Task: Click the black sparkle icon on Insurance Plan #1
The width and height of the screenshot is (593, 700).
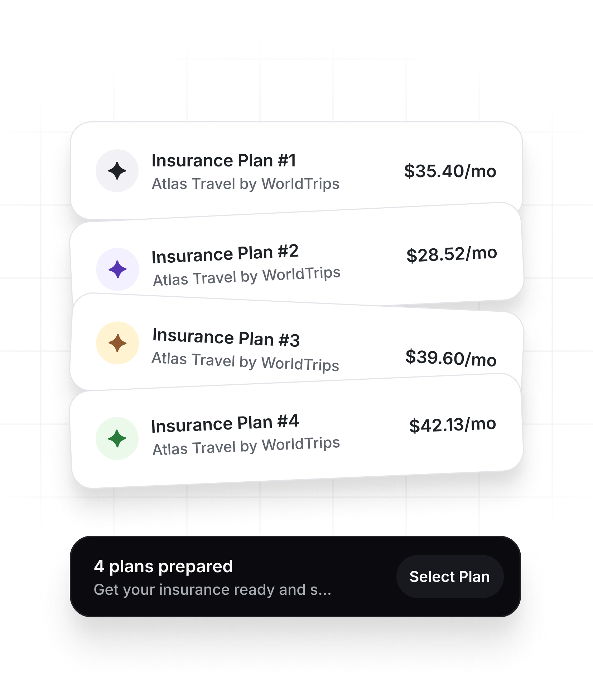Action: click(x=117, y=171)
